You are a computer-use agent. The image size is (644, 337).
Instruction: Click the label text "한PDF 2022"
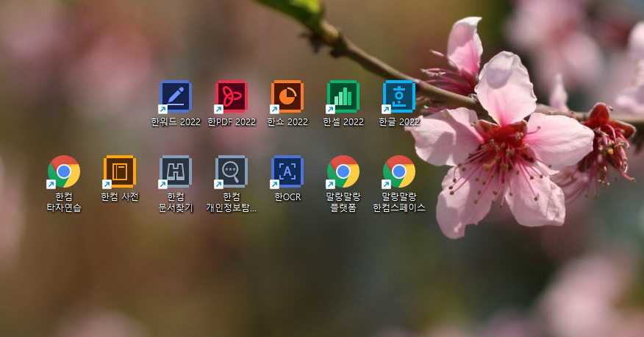coord(232,122)
